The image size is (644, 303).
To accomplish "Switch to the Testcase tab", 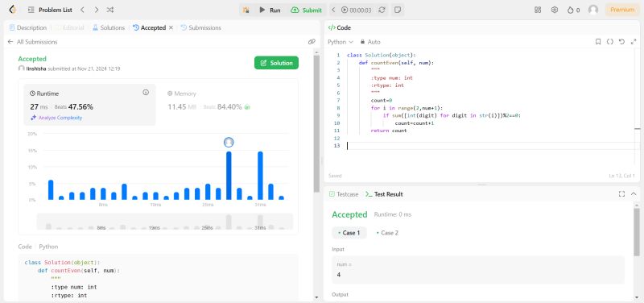I will [x=344, y=194].
